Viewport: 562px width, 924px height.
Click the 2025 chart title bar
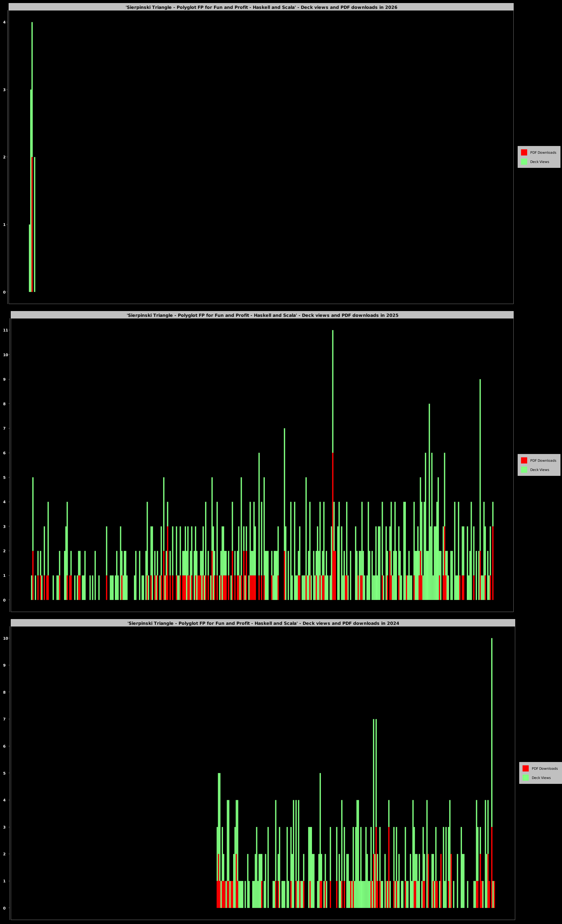[262, 315]
